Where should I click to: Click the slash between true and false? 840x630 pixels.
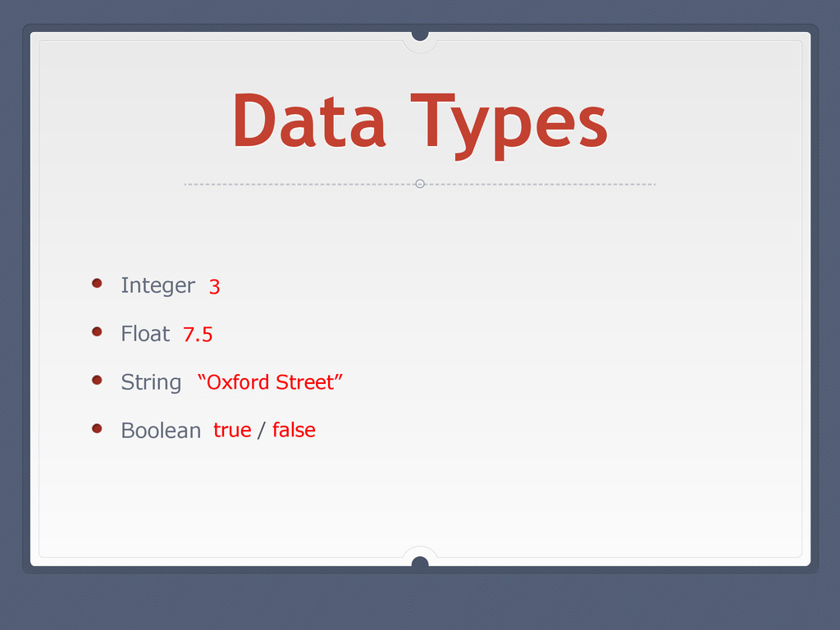262,430
